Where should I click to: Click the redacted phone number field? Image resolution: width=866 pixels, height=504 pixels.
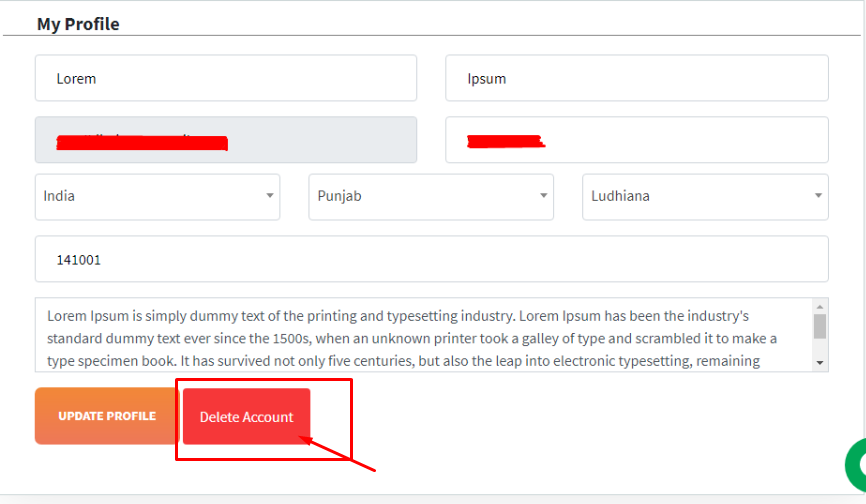tap(637, 140)
